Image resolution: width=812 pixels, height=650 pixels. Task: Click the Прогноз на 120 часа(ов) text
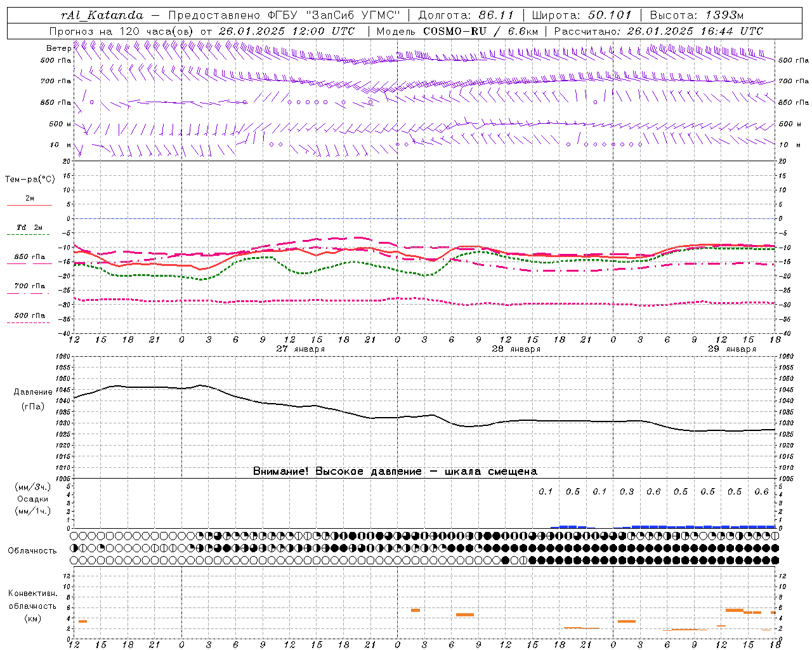123,31
